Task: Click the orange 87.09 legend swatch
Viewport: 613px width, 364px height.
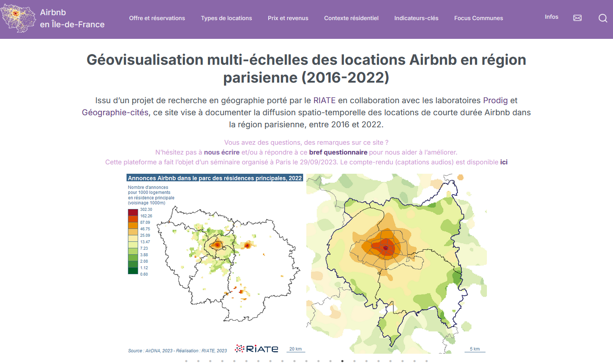Action: (x=133, y=225)
